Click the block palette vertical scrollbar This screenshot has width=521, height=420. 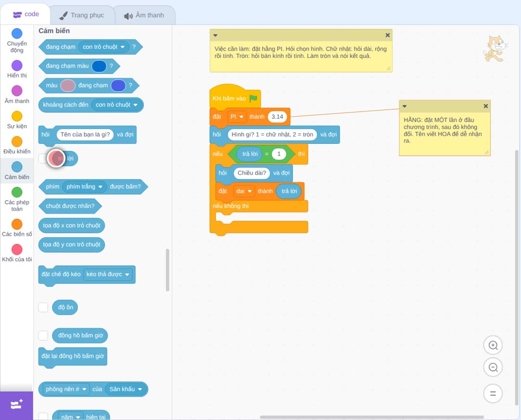point(167,270)
